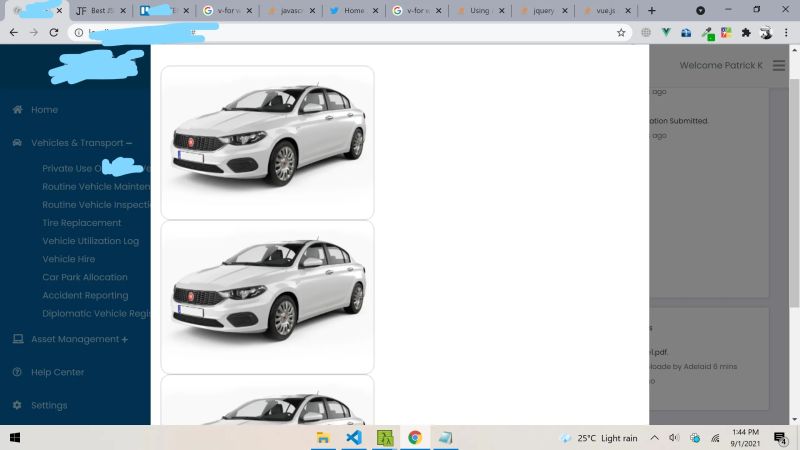This screenshot has width=800, height=450.
Task: Collapse the Vehicles & Transport menu
Action: pyautogui.click(x=82, y=143)
